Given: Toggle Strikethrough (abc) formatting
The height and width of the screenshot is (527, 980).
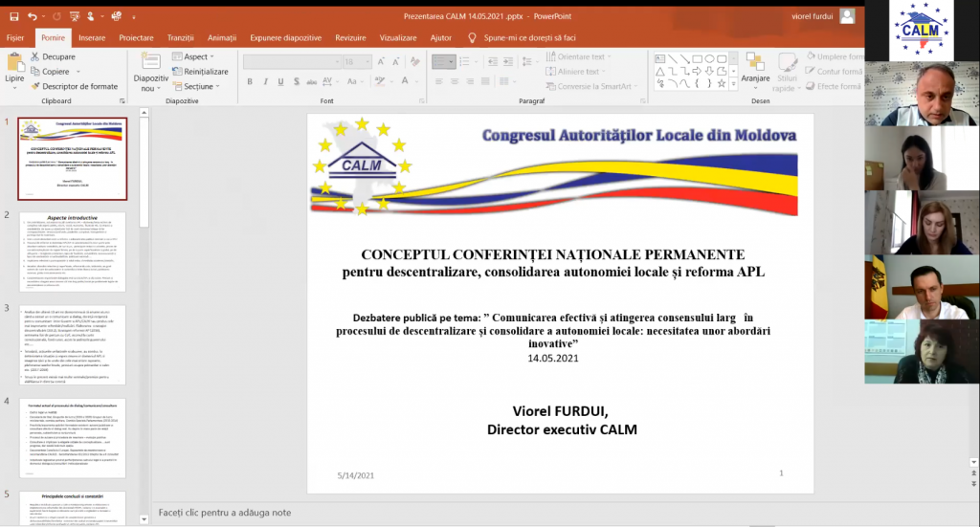Looking at the screenshot, I should (311, 81).
